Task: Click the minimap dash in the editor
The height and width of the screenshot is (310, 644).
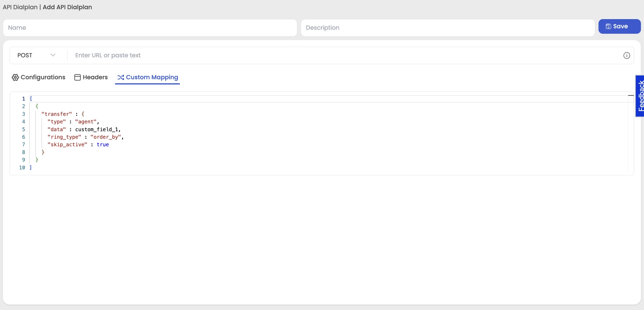Action: tap(631, 95)
